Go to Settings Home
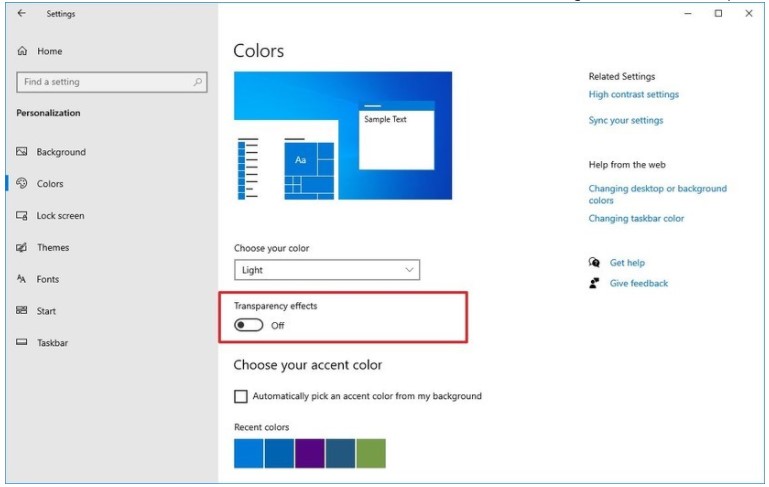Screen dimensions: 769x487 point(50,51)
